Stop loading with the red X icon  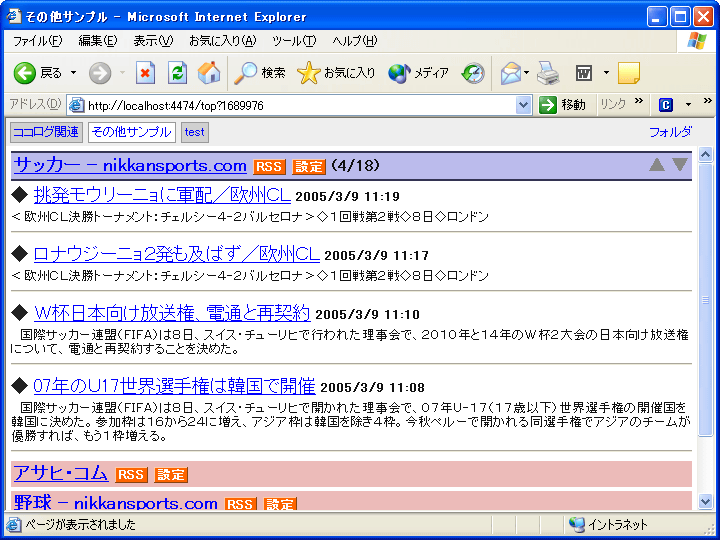(145, 73)
